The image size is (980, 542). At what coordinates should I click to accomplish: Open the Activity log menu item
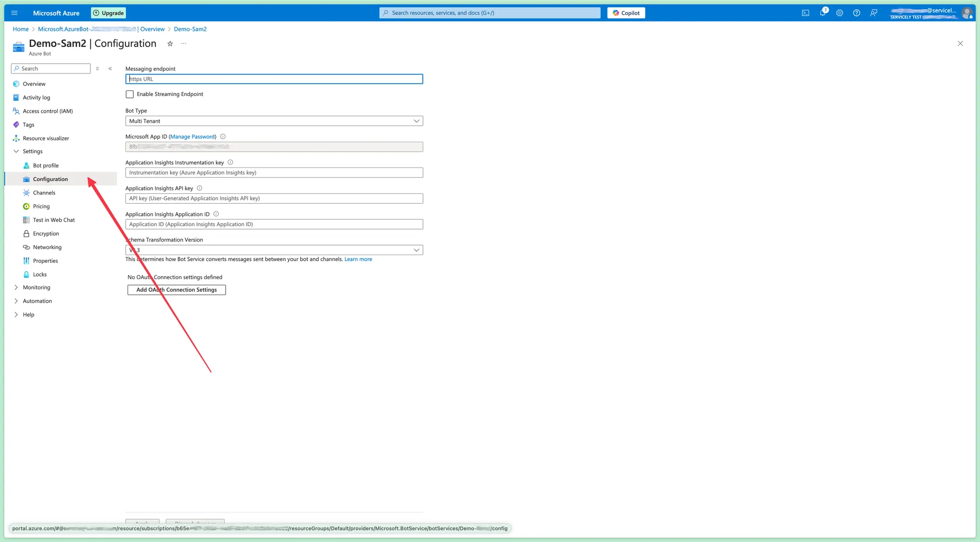point(36,97)
